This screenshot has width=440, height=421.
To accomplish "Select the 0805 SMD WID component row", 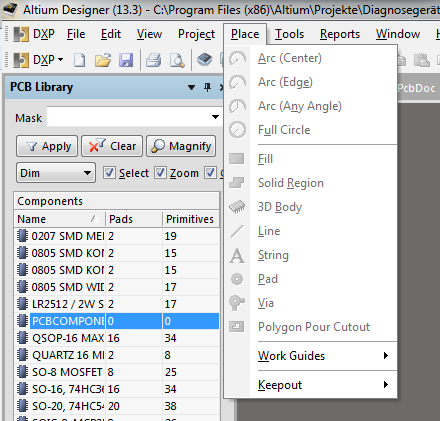I will tap(117, 287).
